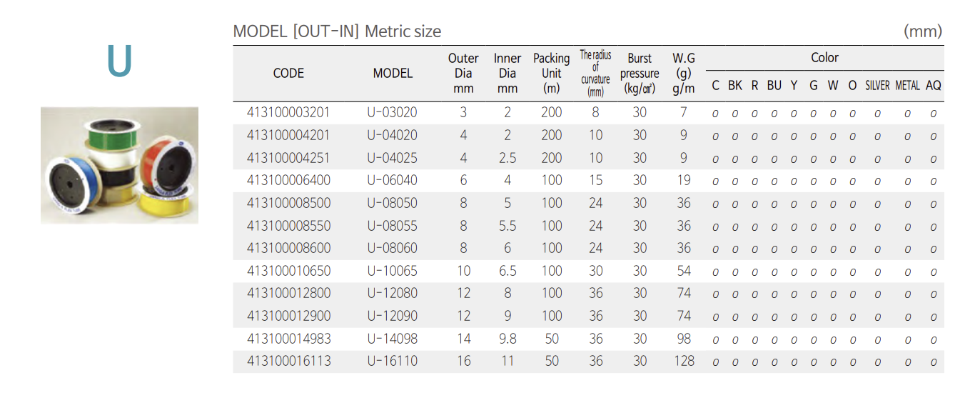980x398 pixels.
Task: Click the MODEL [OUT-IN] Metric size title
Action: tap(337, 31)
